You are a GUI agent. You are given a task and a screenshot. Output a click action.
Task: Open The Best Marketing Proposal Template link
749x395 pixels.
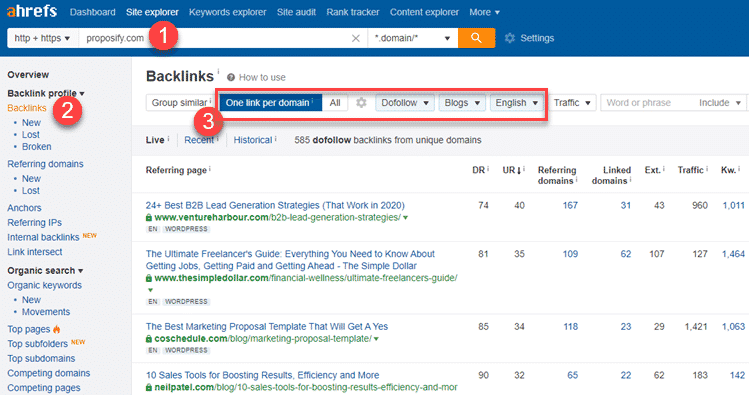pyautogui.click(x=267, y=327)
